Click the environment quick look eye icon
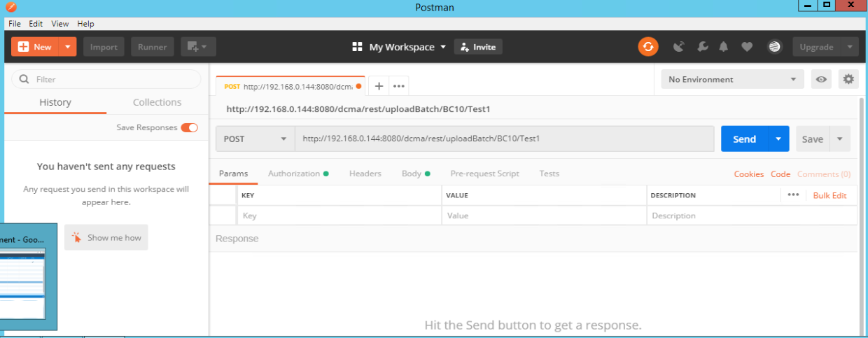 821,79
